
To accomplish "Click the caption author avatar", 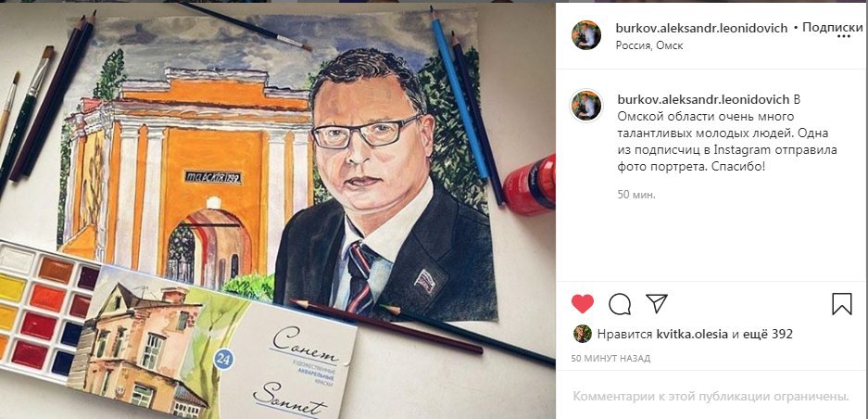I will tap(586, 106).
